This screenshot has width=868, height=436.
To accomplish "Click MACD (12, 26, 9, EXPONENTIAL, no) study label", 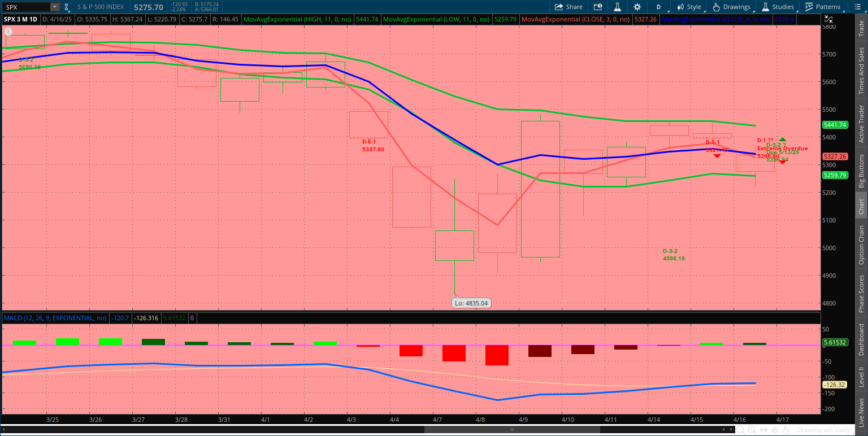I will click(55, 318).
